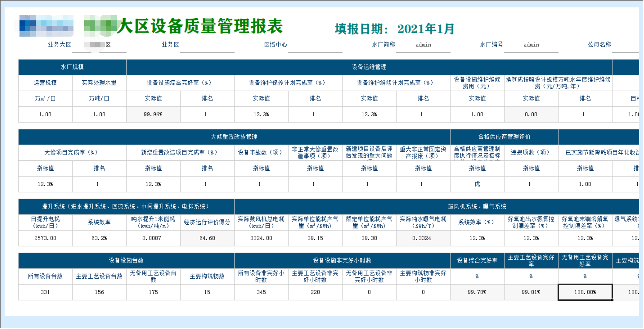The image size is (644, 329).
Task: Select the 156 value cell
Action: pos(99,292)
